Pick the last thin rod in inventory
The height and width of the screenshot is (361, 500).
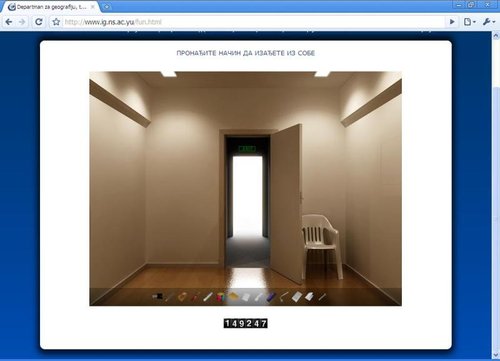pos(322,297)
